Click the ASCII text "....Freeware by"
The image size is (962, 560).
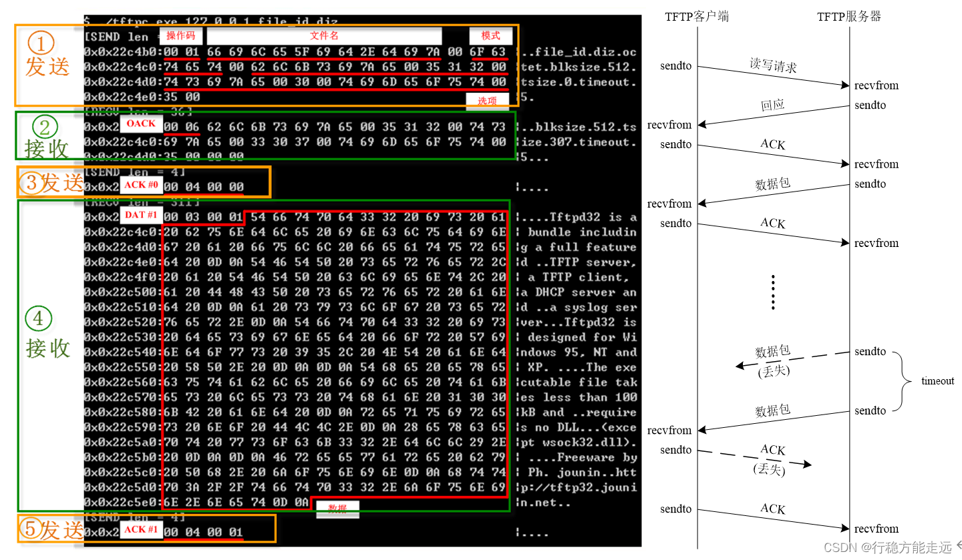point(583,457)
